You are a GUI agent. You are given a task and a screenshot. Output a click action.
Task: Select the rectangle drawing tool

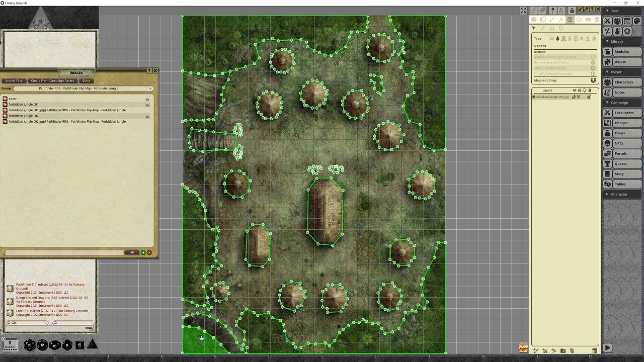[x=552, y=28]
